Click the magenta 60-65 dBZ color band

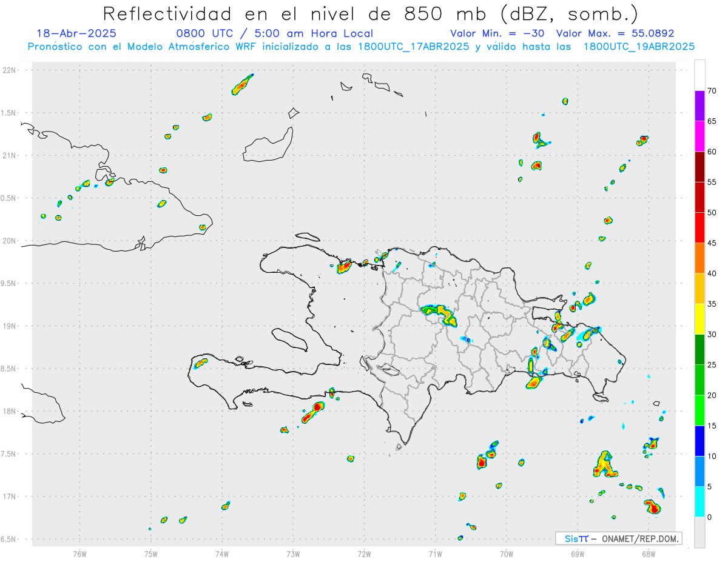(x=699, y=136)
